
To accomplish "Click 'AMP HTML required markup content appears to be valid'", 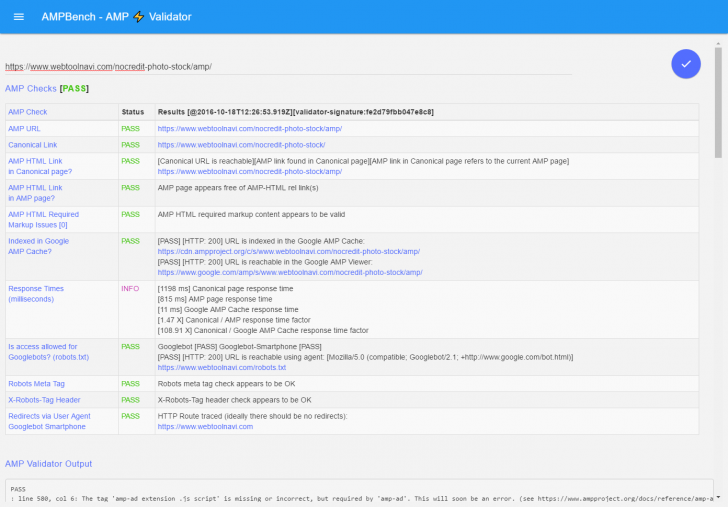I will point(251,214).
